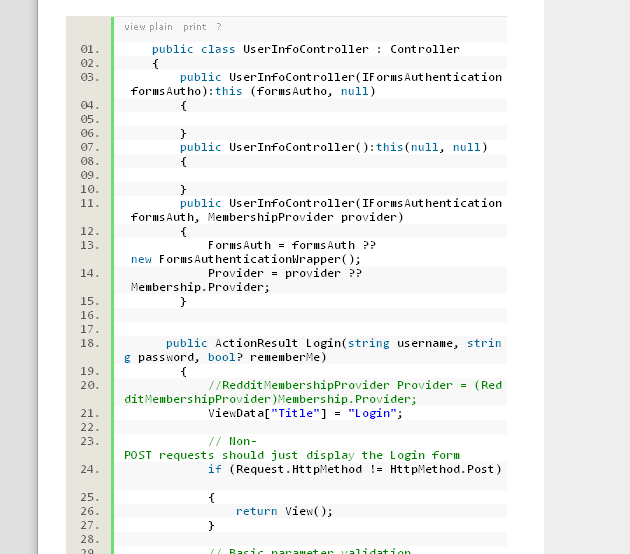This screenshot has width=630, height=554.
Task: Click 'new FormsAuthenticationWrapper();' text
Action: [245, 260]
